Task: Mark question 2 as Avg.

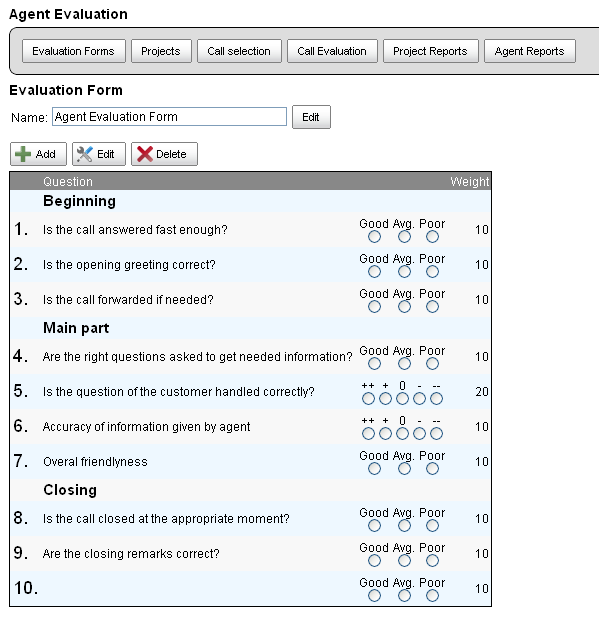Action: tap(404, 271)
